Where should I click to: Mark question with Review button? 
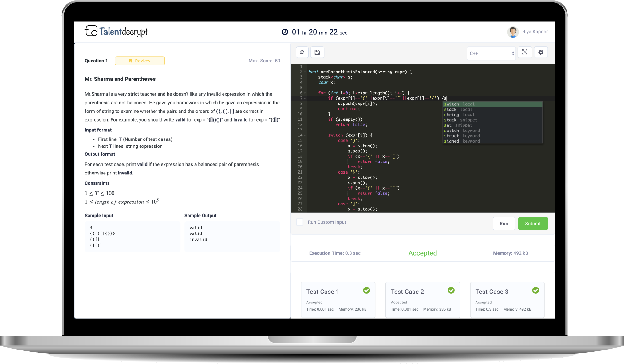[140, 61]
